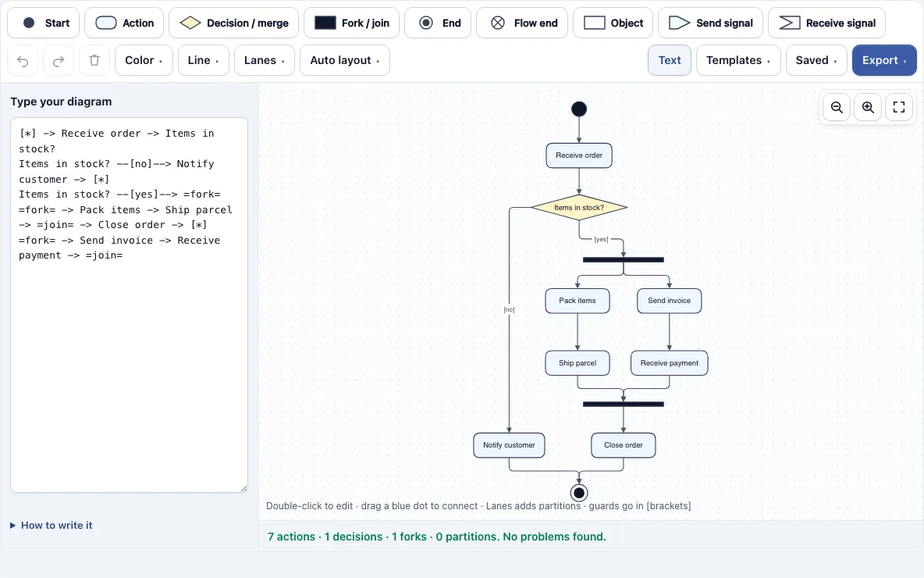This screenshot has width=924, height=578.
Task: Click inside the diagram text editor
Action: coord(129,305)
